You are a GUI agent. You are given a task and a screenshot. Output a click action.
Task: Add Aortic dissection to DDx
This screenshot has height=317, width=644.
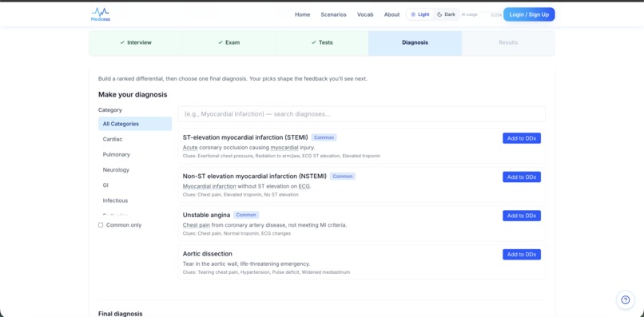pyautogui.click(x=522, y=255)
